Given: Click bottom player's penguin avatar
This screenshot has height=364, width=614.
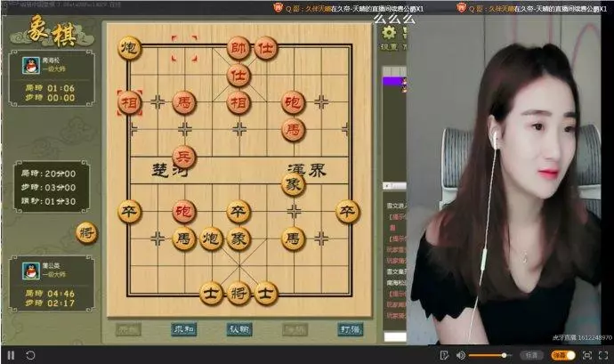Looking at the screenshot, I should click(31, 271).
